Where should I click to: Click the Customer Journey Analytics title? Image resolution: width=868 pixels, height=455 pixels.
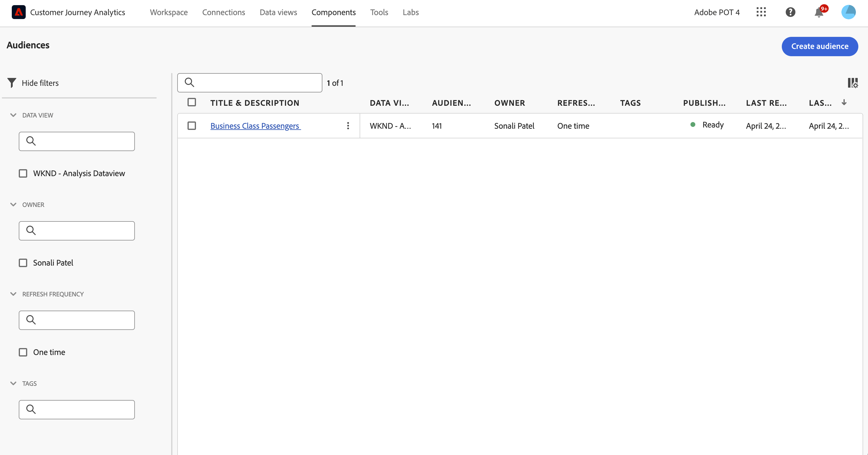[77, 12]
